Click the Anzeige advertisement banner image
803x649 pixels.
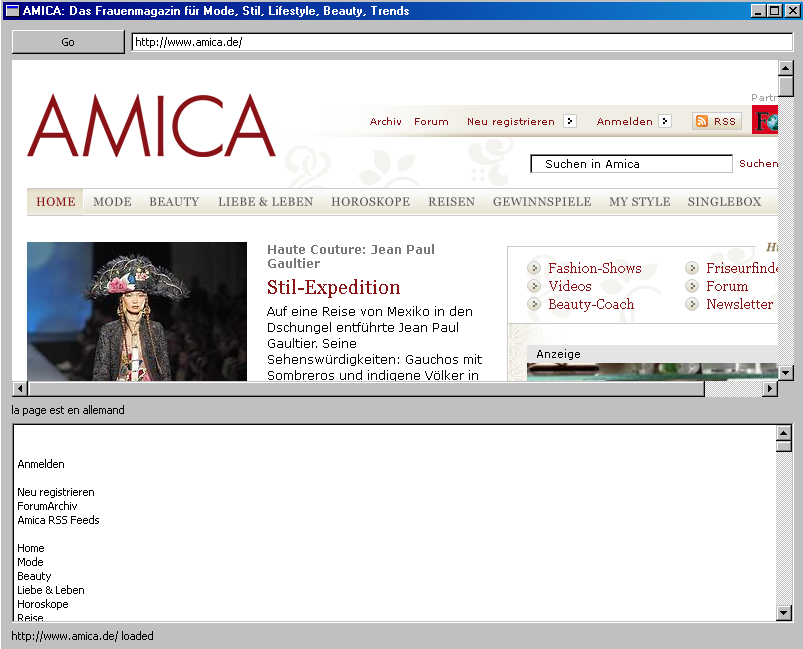pos(652,372)
